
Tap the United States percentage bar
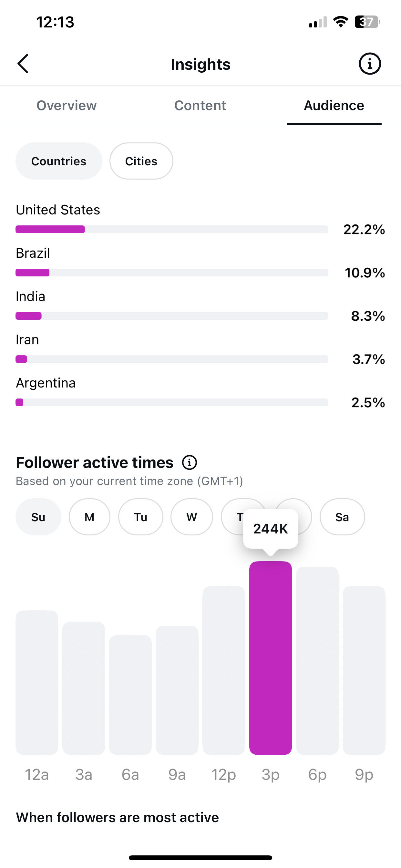pos(172,229)
